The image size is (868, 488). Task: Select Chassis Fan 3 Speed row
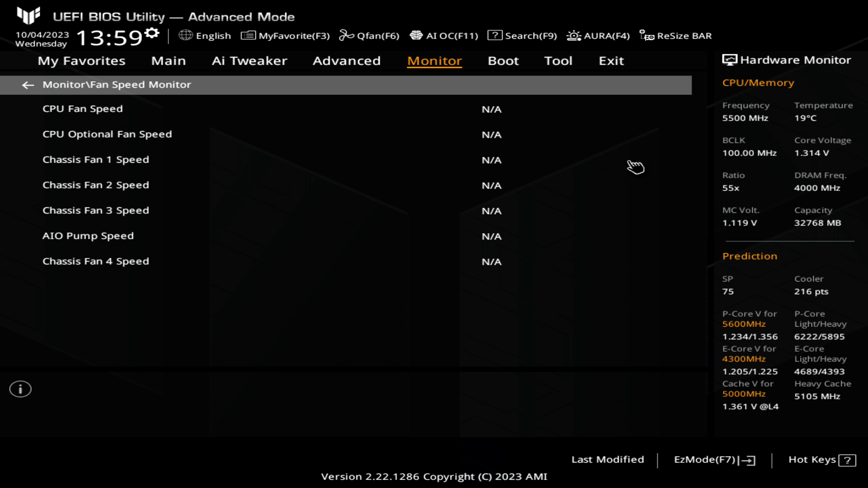tap(346, 211)
